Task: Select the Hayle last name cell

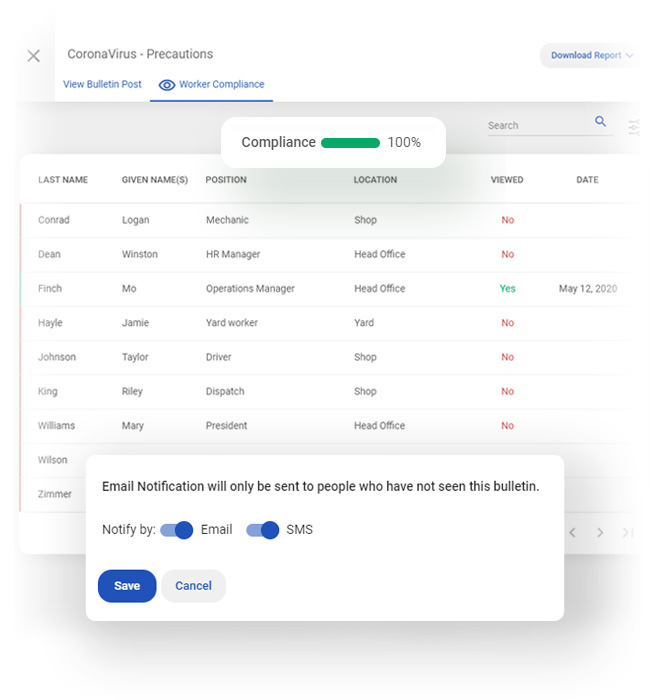Action: click(x=50, y=323)
